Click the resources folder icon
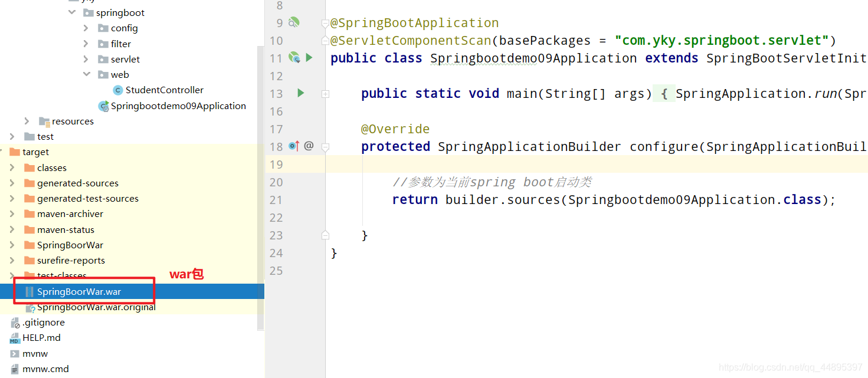The width and height of the screenshot is (868, 378). (44, 121)
